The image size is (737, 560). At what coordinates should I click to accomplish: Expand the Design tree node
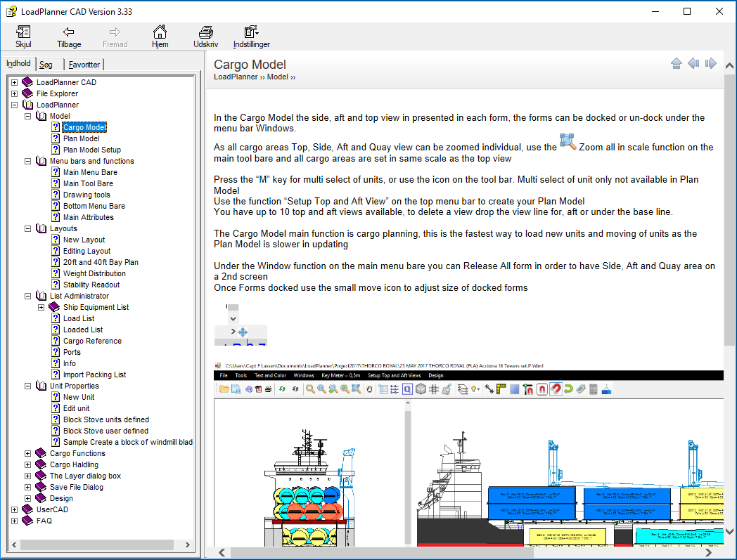point(27,498)
